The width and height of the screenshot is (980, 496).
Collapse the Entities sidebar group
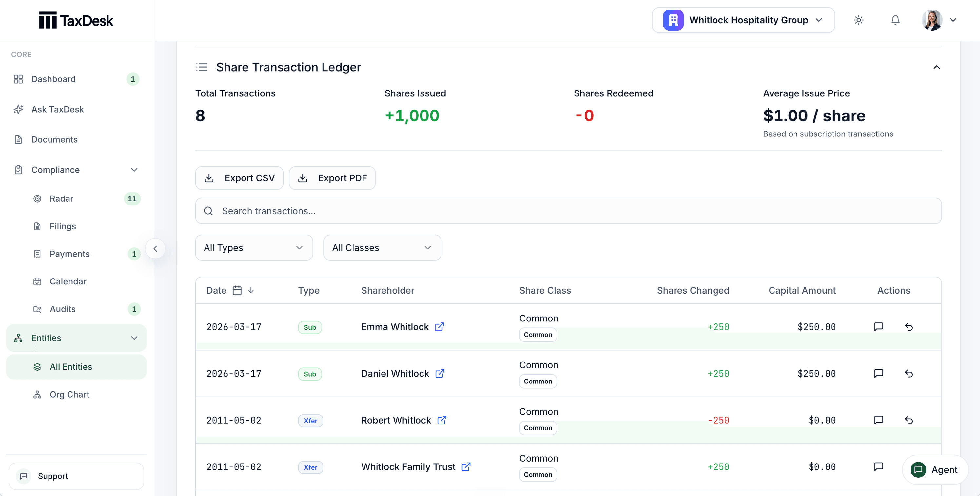[x=76, y=338]
